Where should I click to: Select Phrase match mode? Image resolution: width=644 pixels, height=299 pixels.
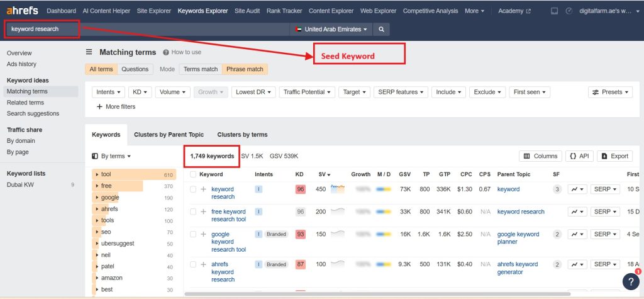245,69
